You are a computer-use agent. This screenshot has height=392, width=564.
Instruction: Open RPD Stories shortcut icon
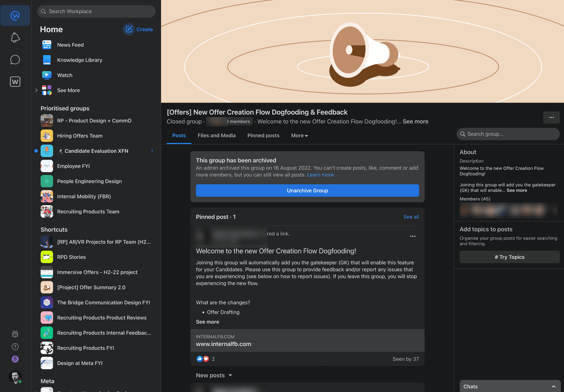click(47, 257)
